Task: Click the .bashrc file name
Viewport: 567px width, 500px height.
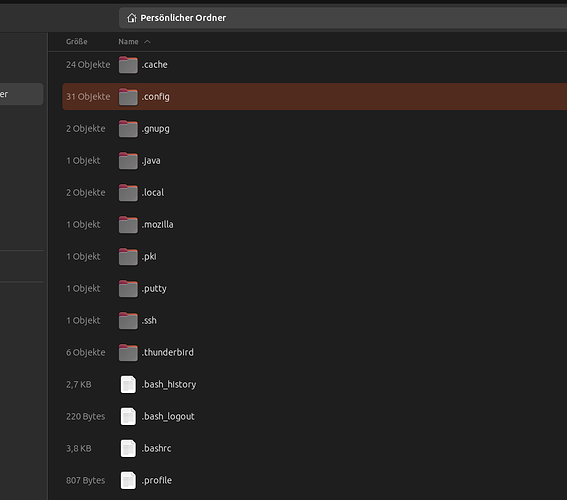Action: click(156, 448)
